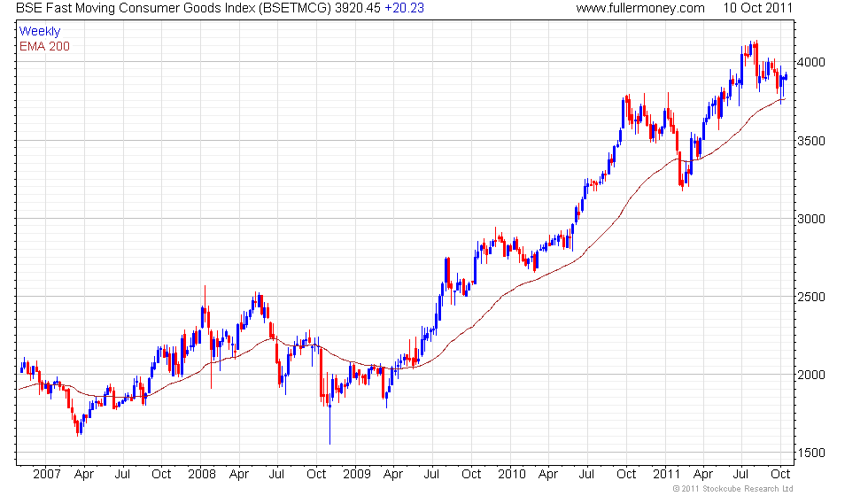Viewport: 868px width, 496px height.
Task: Select the EMA 200 legend label
Action: 44,46
